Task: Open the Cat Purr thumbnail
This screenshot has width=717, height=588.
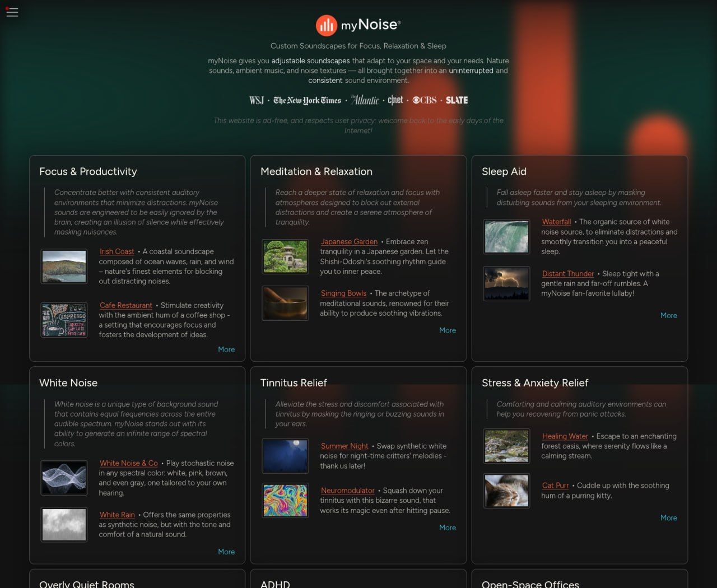Action: (506, 491)
